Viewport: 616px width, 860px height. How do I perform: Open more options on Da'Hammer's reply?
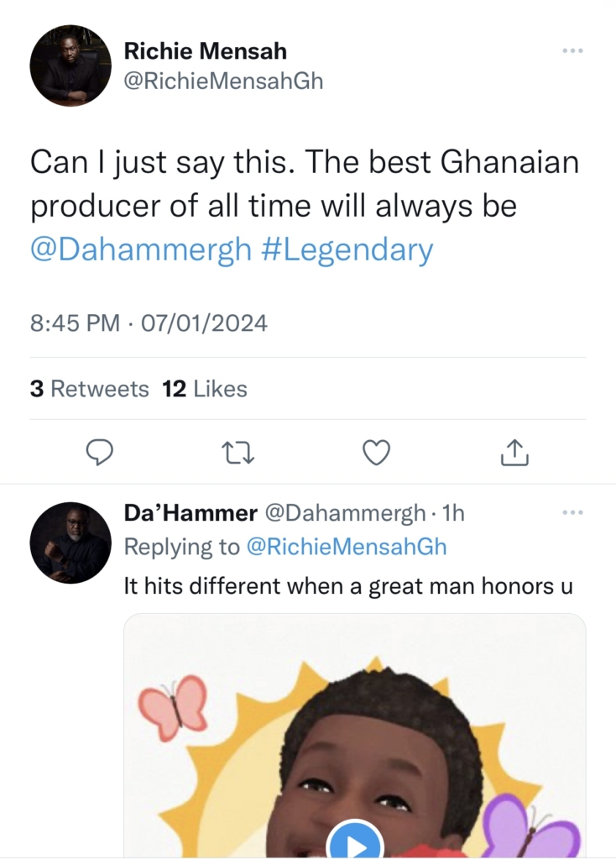[572, 511]
